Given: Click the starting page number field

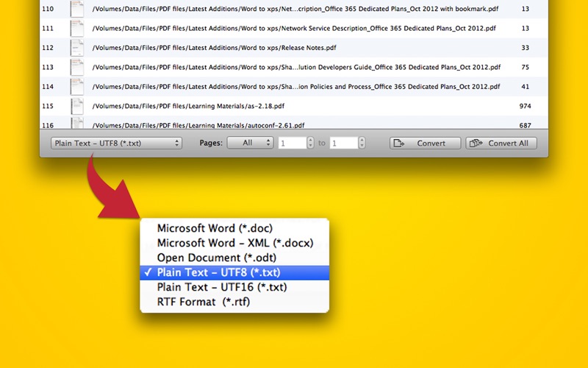Looking at the screenshot, I should pyautogui.click(x=292, y=143).
